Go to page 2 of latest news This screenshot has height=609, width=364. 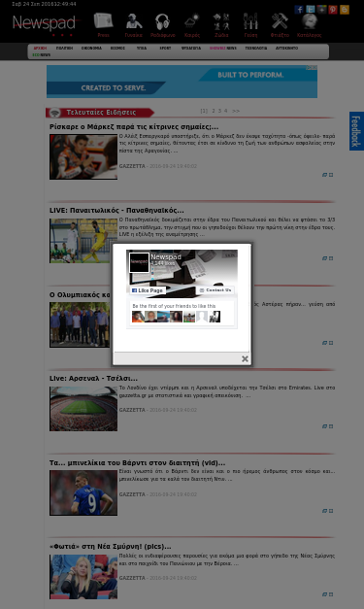213,111
